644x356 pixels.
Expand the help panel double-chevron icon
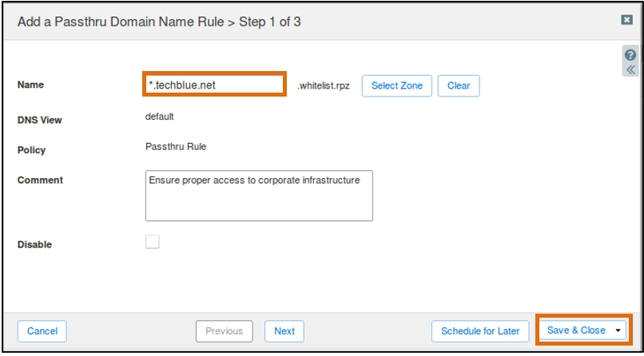630,69
